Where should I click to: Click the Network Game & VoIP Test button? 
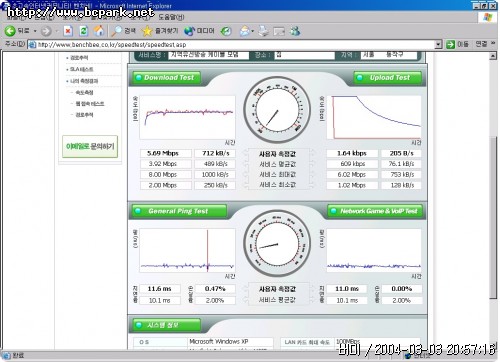pyautogui.click(x=375, y=211)
